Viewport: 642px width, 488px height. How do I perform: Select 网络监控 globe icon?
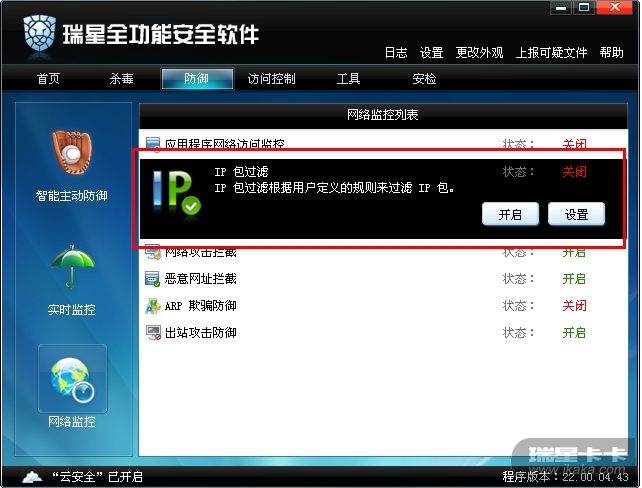click(x=72, y=379)
